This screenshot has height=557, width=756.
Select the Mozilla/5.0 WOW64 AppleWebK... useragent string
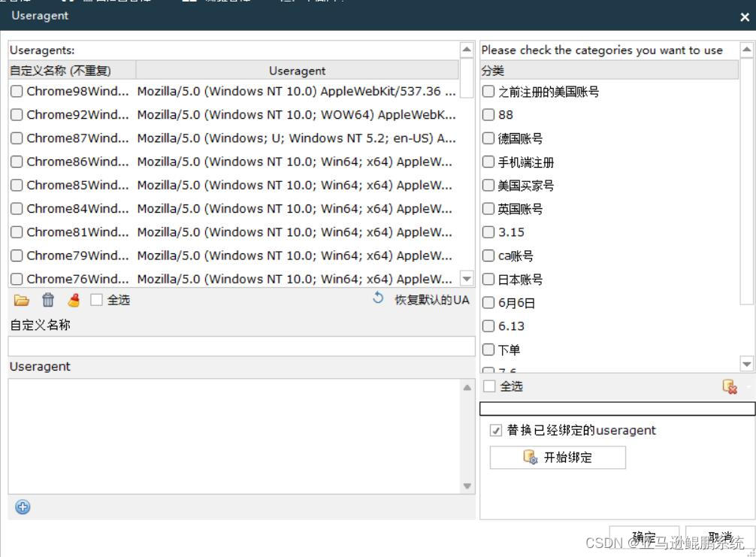point(297,115)
